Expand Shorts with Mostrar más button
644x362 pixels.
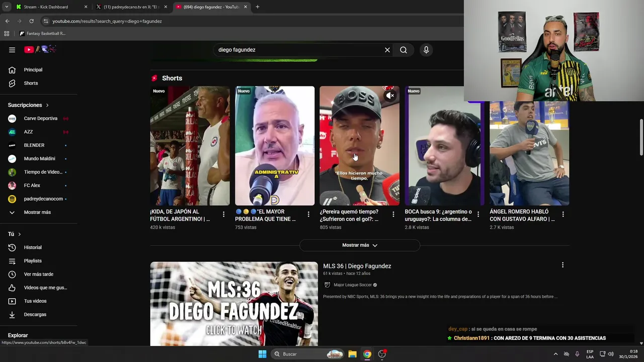click(x=360, y=245)
